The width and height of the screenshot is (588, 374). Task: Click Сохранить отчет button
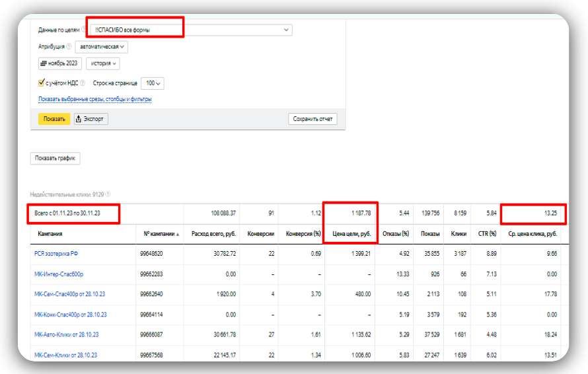coord(312,119)
